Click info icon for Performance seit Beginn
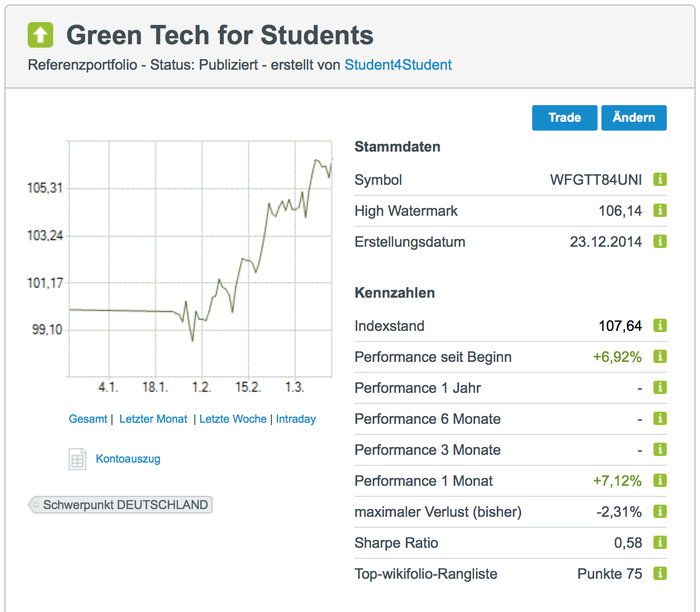Image resolution: width=700 pixels, height=612 pixels. 660,356
